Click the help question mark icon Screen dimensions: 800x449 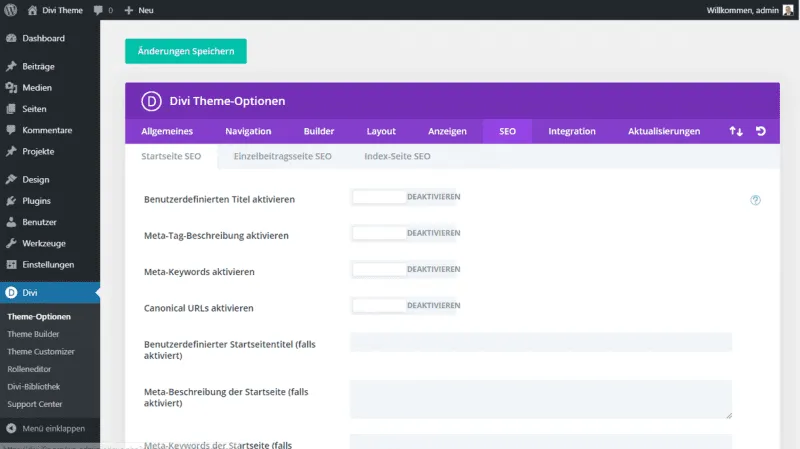tap(755, 200)
